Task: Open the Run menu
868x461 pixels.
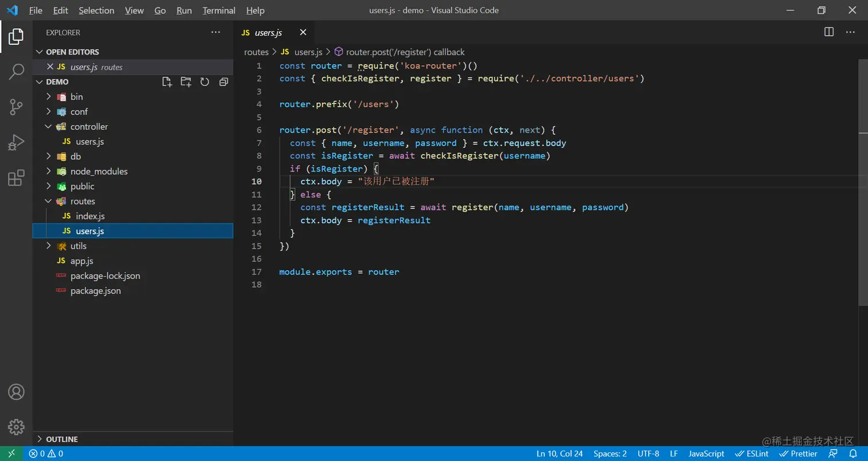Action: [184, 10]
